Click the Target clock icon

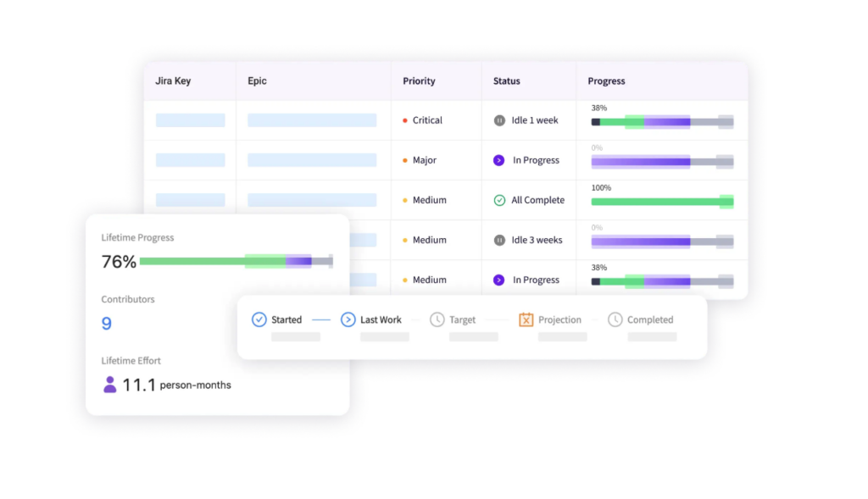[x=437, y=319]
